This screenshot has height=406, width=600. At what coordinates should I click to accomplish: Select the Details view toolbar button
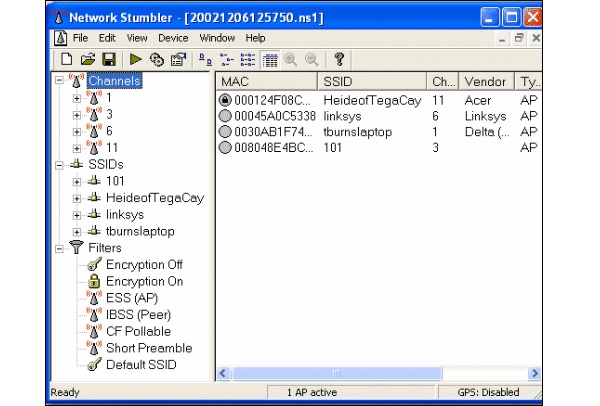click(270, 60)
